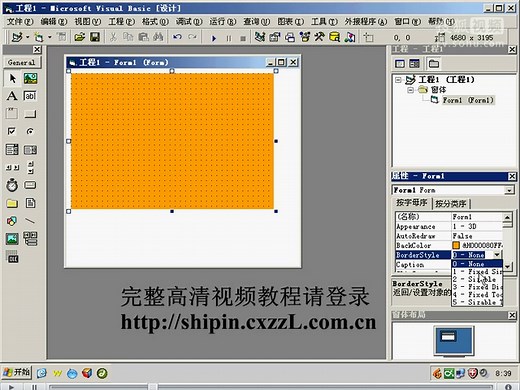Open Project Explorer from toolbar
Viewport: 520px width, 390px height.
pyautogui.click(x=260, y=37)
